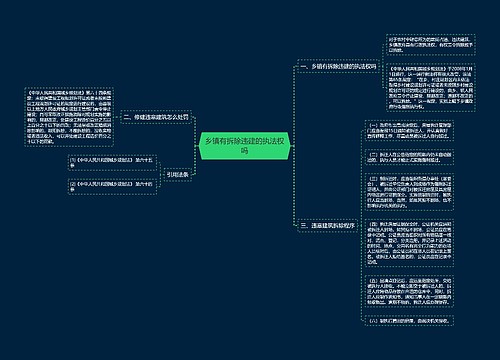The image size is (500, 360).
Task: Select procedure step (三) node
Action: tap(409, 192)
